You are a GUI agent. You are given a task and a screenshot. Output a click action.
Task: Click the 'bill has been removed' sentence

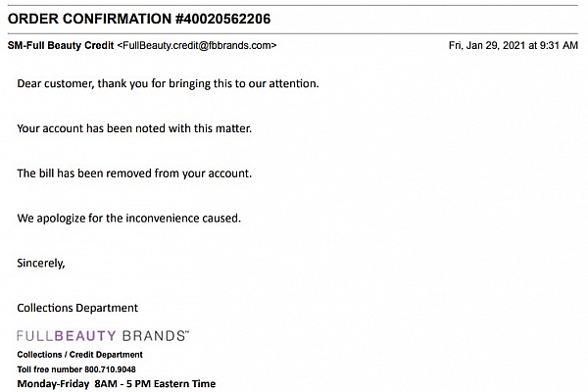click(x=134, y=173)
